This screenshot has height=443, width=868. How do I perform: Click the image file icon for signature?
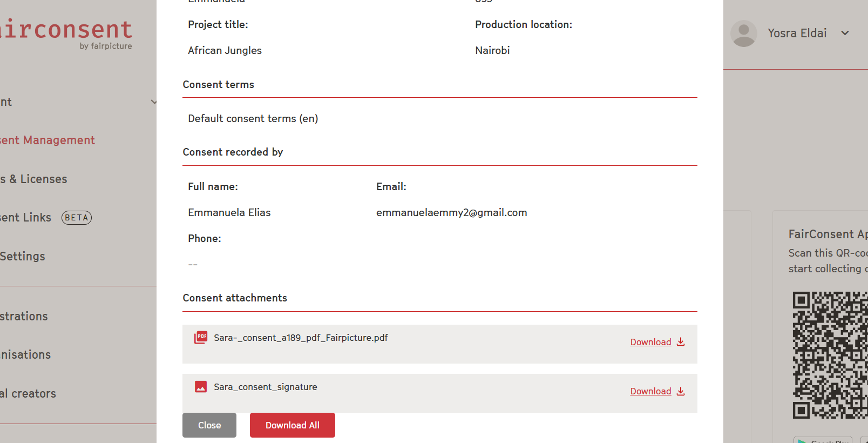tap(201, 387)
